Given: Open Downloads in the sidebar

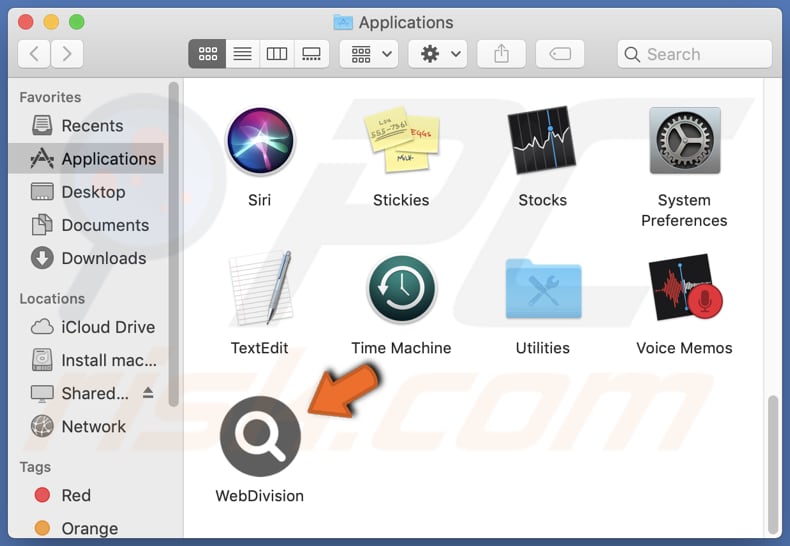Looking at the screenshot, I should point(86,258).
